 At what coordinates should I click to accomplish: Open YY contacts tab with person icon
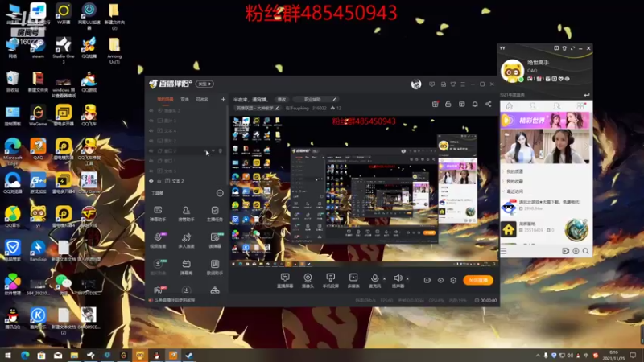pos(533,106)
